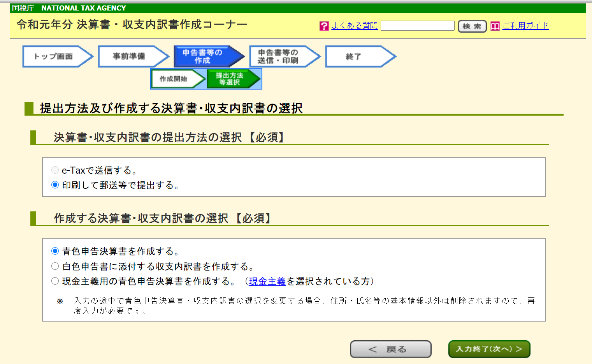
Task: Click the ※ note about 再度入力が必要です
Action: (x=296, y=306)
